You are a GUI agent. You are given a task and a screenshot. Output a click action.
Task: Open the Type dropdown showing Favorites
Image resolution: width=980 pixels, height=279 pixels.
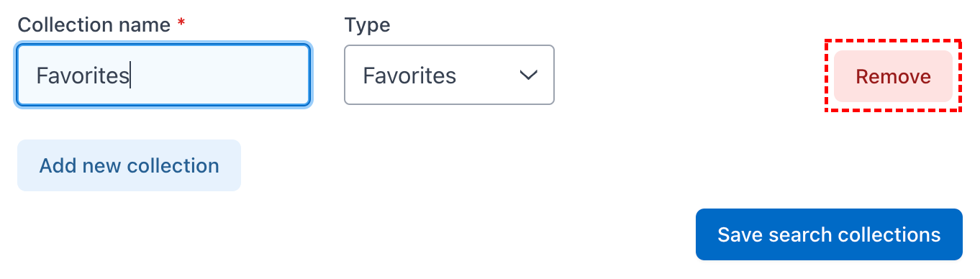(449, 75)
